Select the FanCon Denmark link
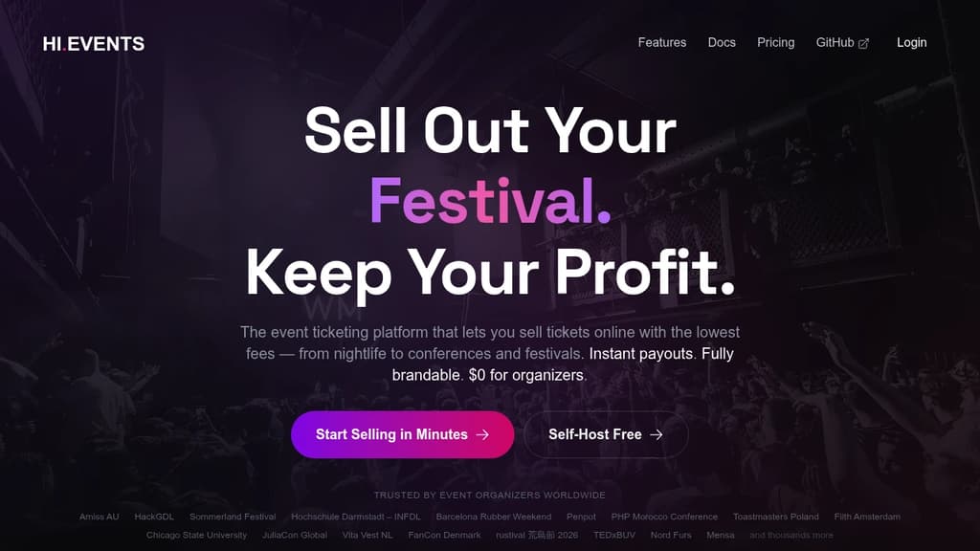Image resolution: width=980 pixels, height=551 pixels. coord(444,536)
